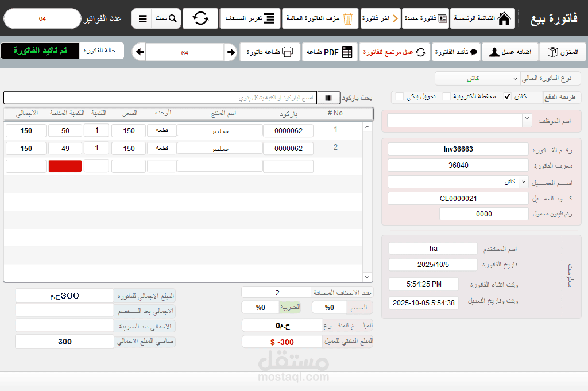Open the hamburger menu next to search
588x391 pixels.
pyautogui.click(x=142, y=18)
